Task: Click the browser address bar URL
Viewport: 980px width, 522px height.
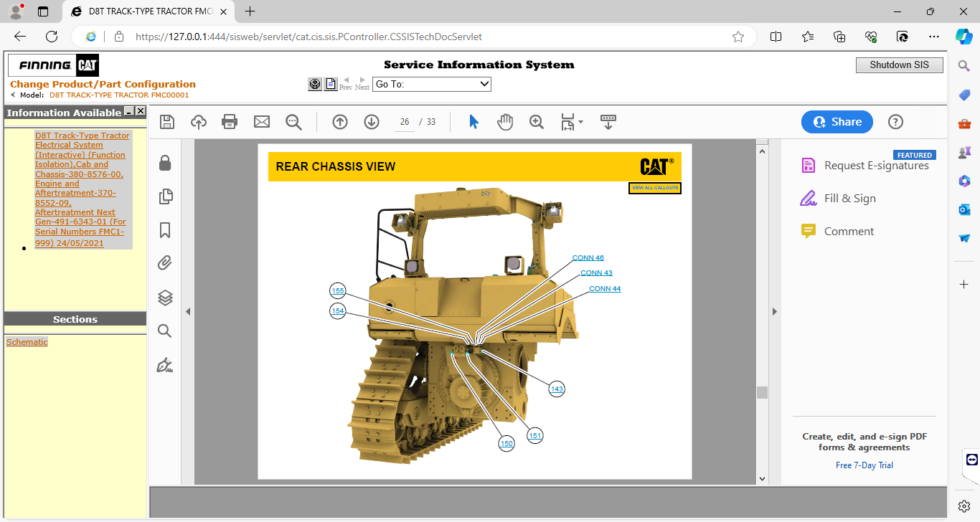Action: coord(308,37)
